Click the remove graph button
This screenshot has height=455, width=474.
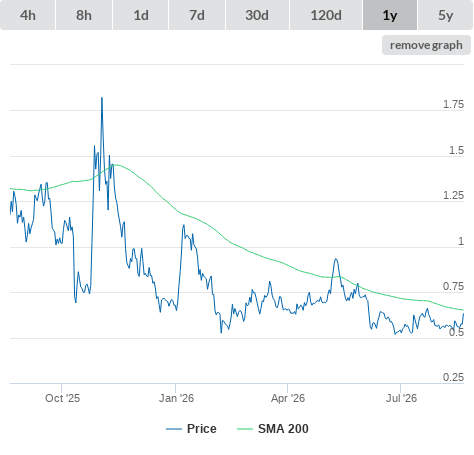click(x=426, y=45)
